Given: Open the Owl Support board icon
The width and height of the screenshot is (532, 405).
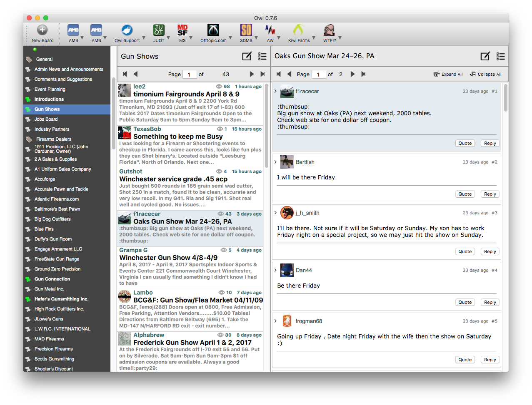Looking at the screenshot, I should pyautogui.click(x=127, y=30).
